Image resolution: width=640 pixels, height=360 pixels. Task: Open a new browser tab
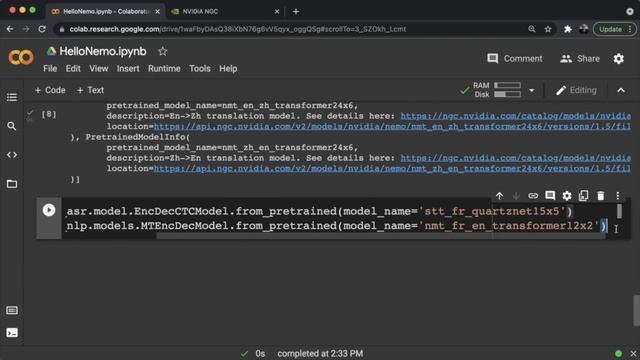tap(296, 11)
